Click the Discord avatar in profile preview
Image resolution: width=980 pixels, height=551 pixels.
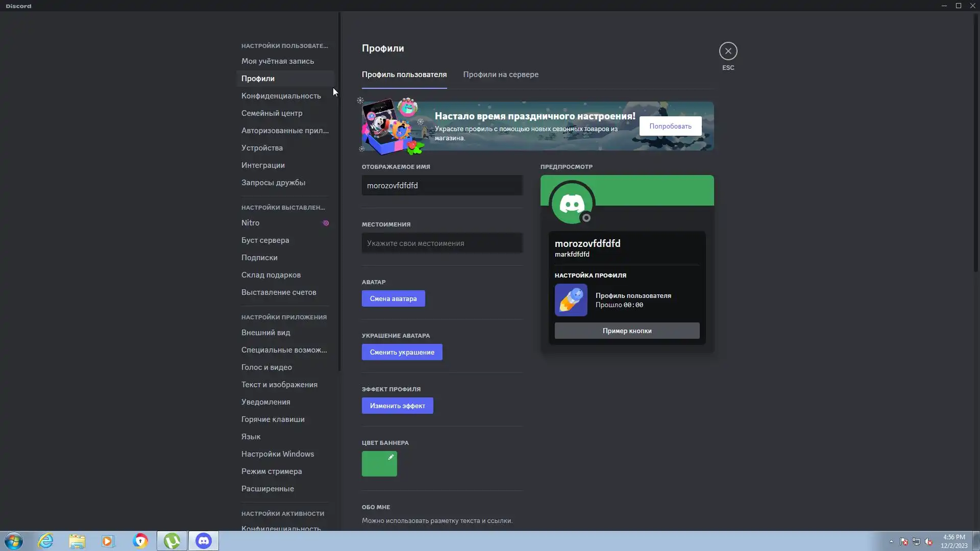click(572, 204)
